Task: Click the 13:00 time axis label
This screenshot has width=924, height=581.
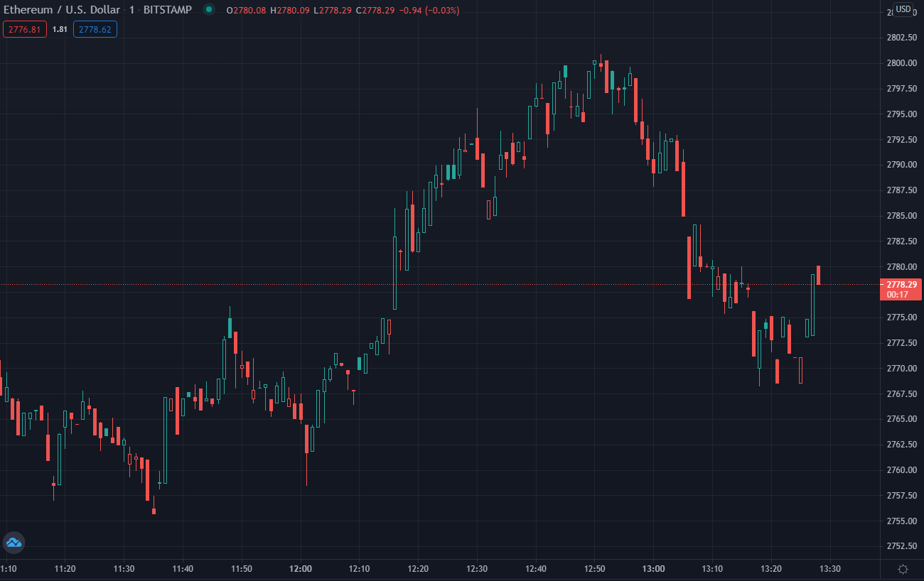Action: [x=653, y=569]
